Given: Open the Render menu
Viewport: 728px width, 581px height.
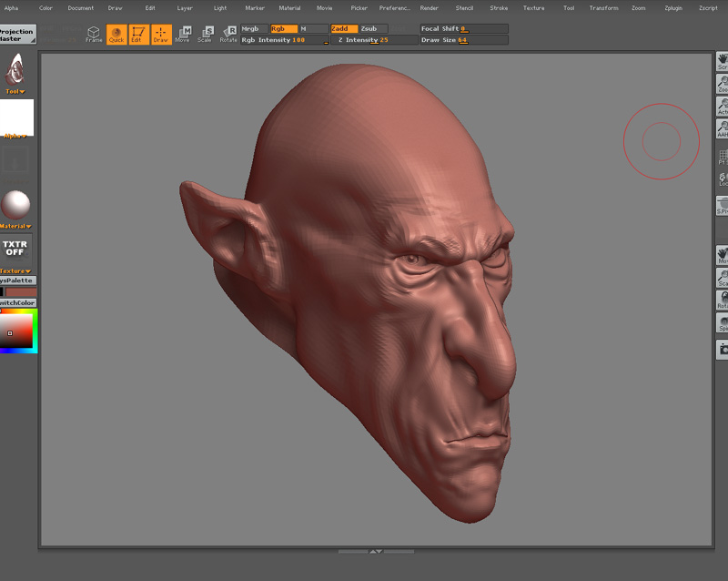Looking at the screenshot, I should (x=429, y=8).
